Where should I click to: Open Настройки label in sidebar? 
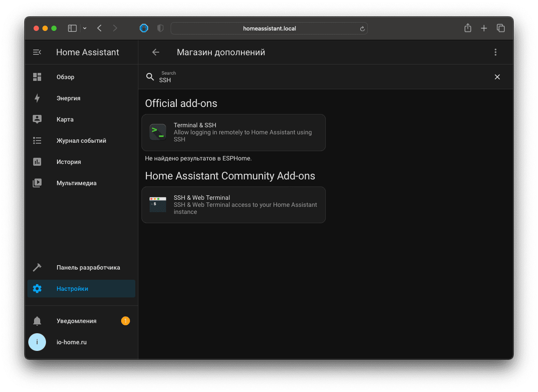point(72,289)
